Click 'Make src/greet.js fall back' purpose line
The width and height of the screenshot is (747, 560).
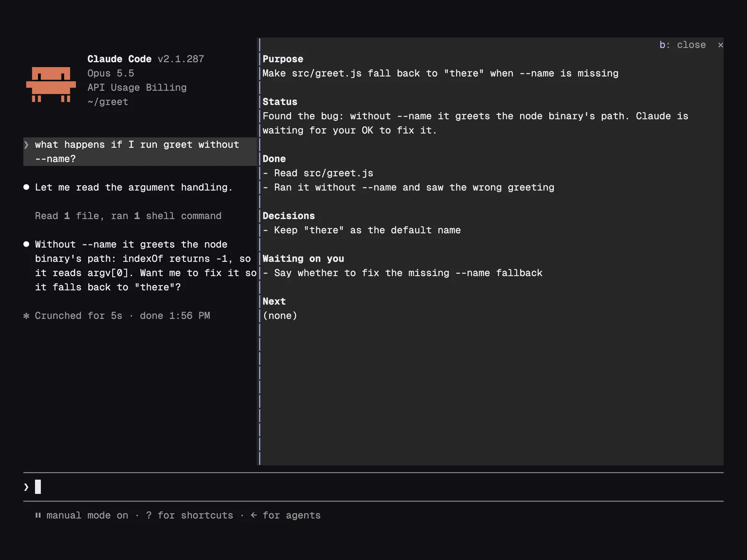click(440, 73)
